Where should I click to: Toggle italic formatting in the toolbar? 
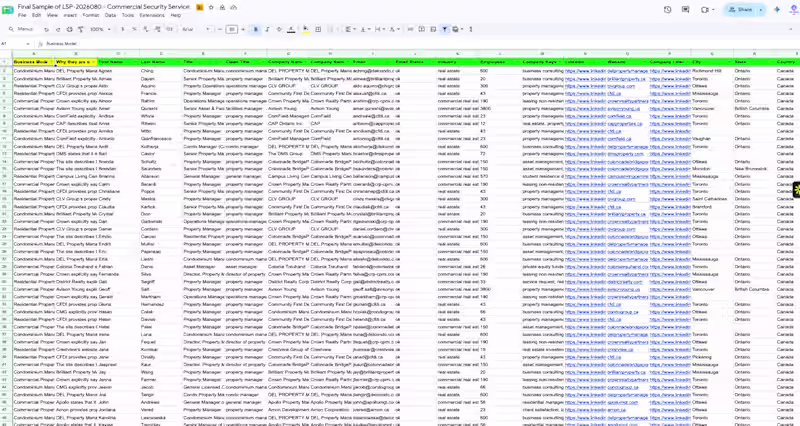[x=267, y=30]
